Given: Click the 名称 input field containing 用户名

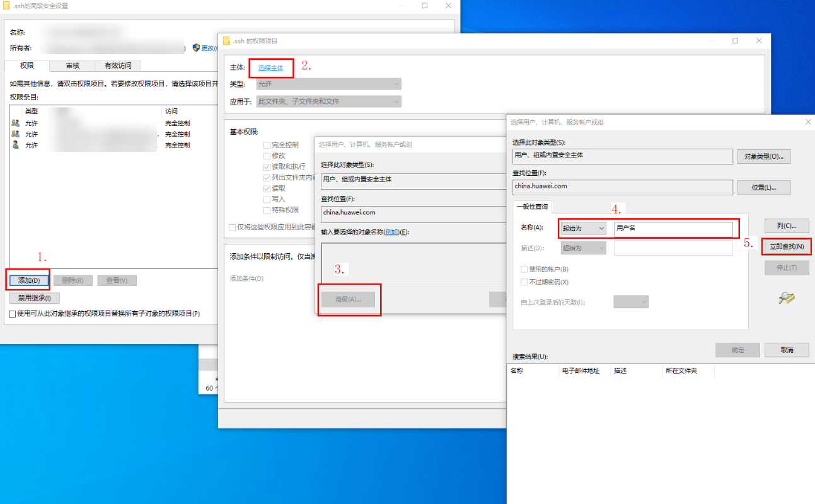Looking at the screenshot, I should click(x=673, y=228).
